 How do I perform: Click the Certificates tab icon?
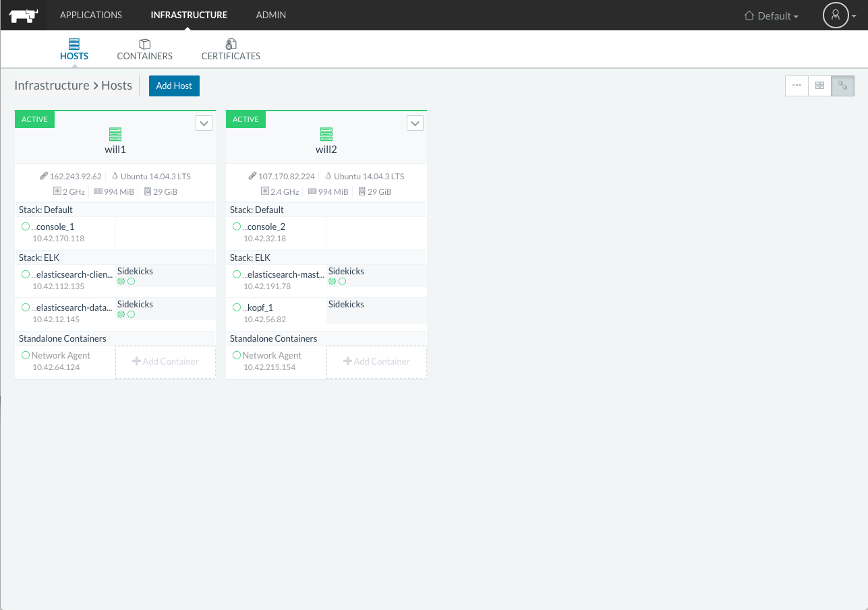(x=231, y=44)
